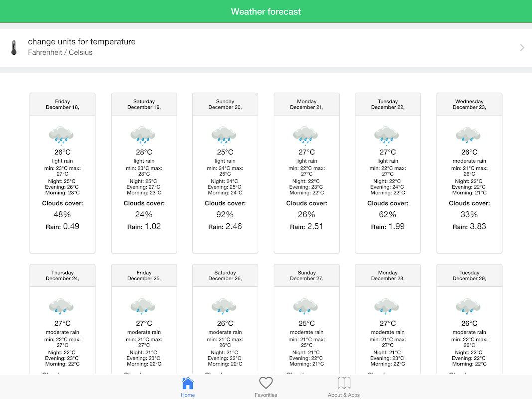This screenshot has width=532, height=399.
Task: Click rain cloud icon for Saturday December 26
Action: click(x=224, y=306)
